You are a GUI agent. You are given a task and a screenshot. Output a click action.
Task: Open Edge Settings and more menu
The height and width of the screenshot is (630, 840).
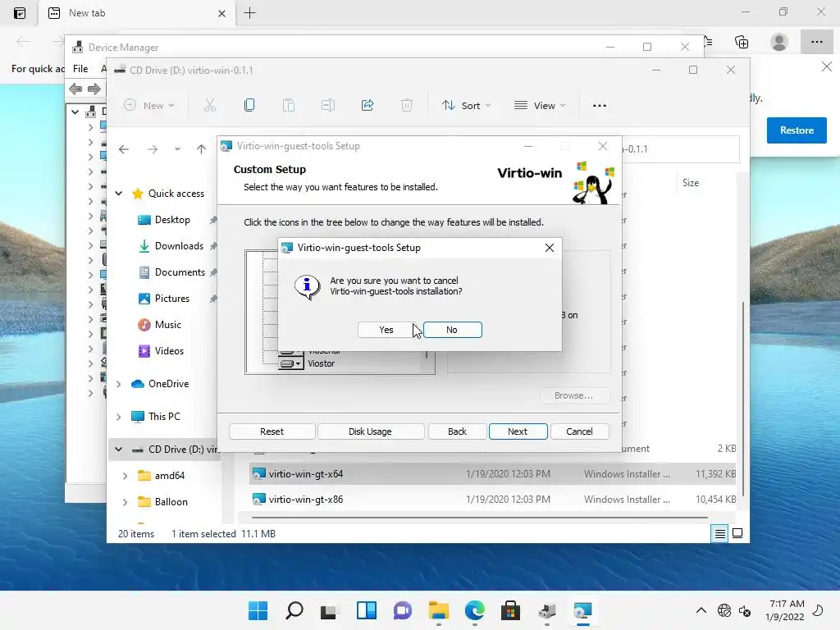pyautogui.click(x=816, y=42)
